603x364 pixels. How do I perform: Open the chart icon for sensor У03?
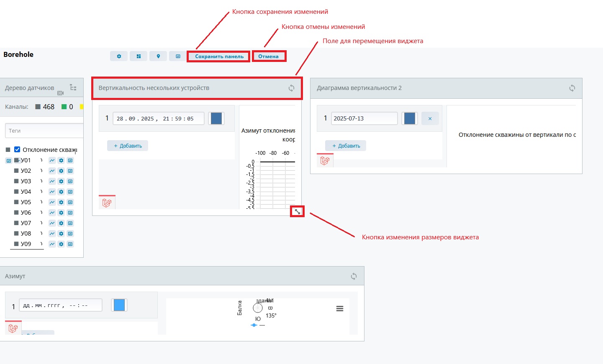pyautogui.click(x=52, y=181)
